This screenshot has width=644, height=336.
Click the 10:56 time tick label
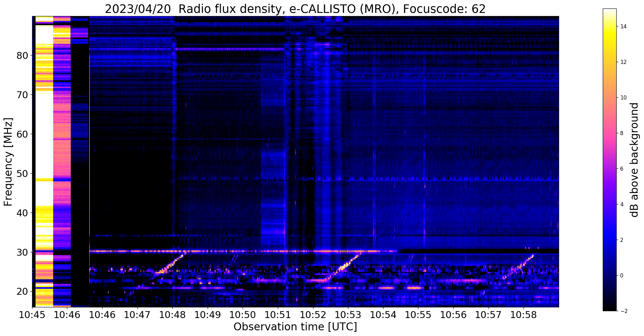point(453,315)
